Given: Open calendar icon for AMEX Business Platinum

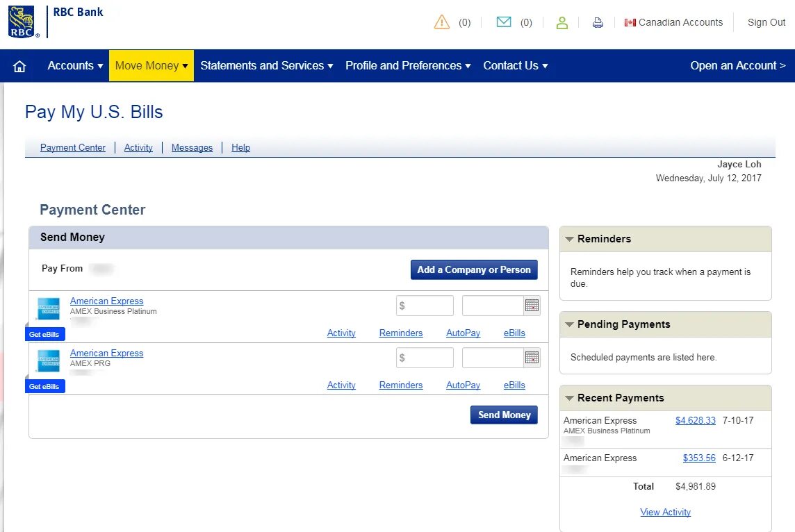Looking at the screenshot, I should pyautogui.click(x=532, y=306).
